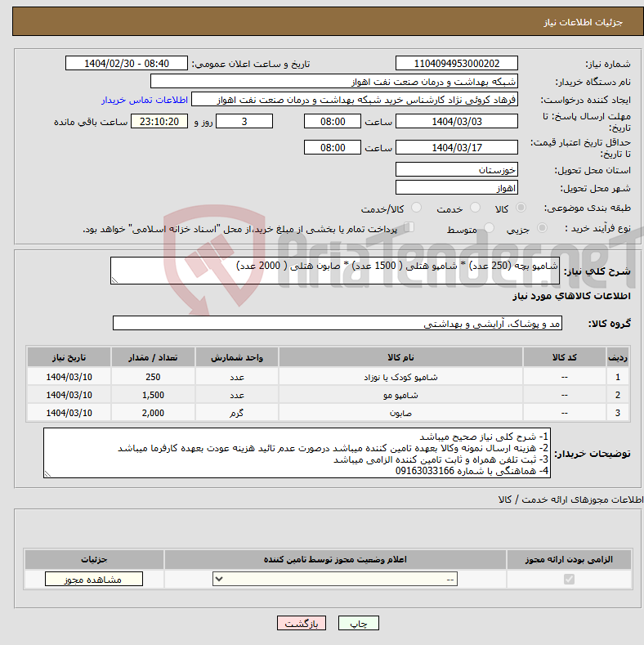
Task: Click the province field خوزستان
Action: point(457,169)
